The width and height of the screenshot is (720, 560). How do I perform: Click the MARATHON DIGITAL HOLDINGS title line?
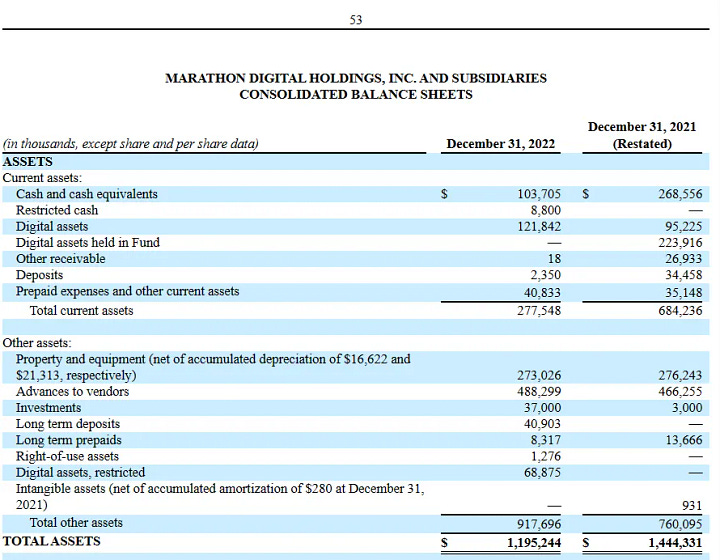click(x=356, y=78)
